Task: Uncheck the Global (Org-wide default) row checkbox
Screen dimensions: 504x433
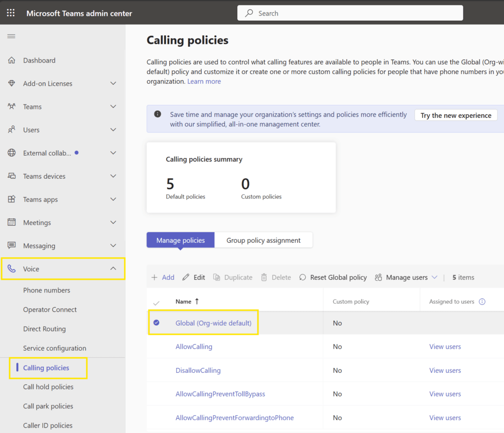Action: pos(156,323)
